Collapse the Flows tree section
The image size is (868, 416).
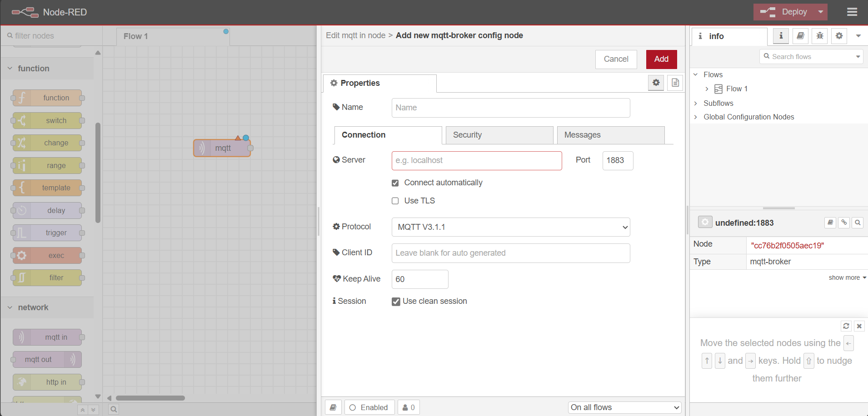pyautogui.click(x=695, y=74)
